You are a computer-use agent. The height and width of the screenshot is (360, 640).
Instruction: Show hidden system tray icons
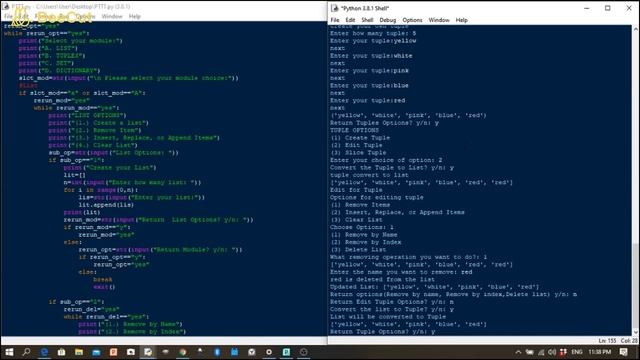518,352
